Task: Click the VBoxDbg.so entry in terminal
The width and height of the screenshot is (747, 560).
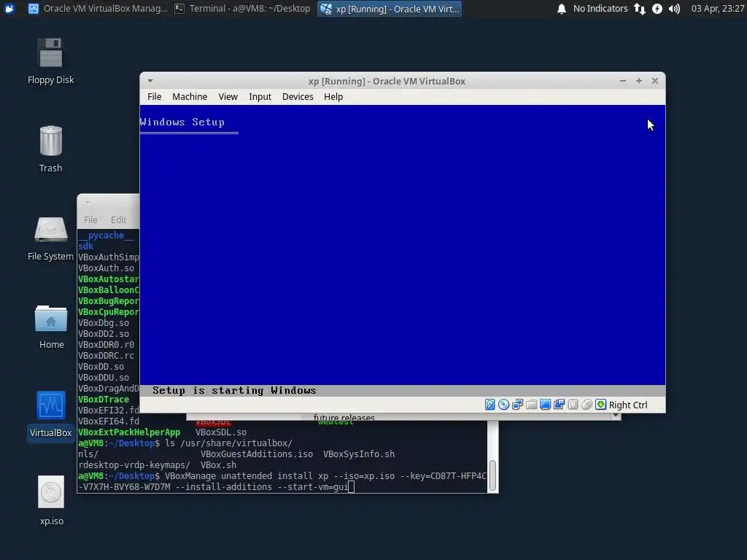Action: pos(104,323)
